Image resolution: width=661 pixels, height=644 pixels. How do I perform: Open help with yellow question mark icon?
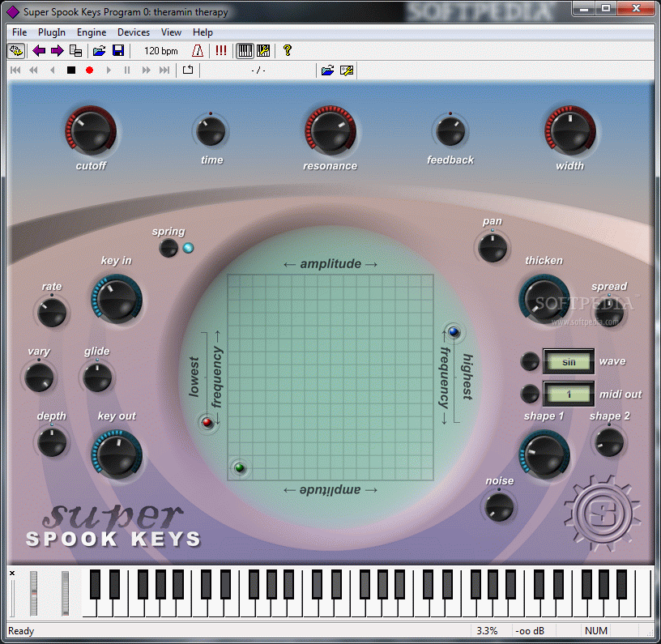[288, 51]
